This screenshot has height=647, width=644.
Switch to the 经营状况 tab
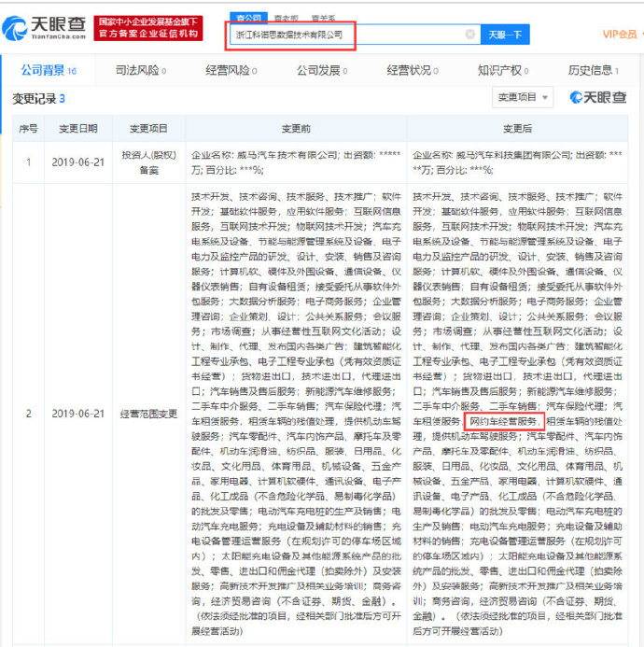[413, 70]
